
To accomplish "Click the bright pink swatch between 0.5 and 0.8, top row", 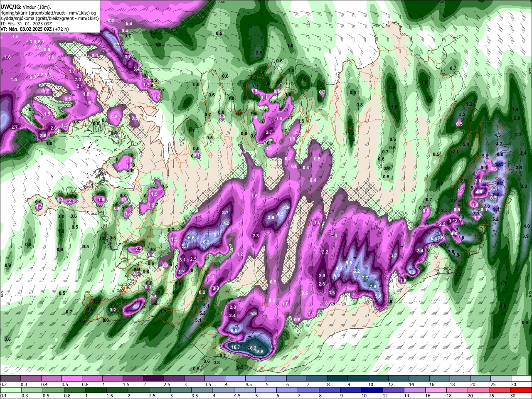I will 71,379.
